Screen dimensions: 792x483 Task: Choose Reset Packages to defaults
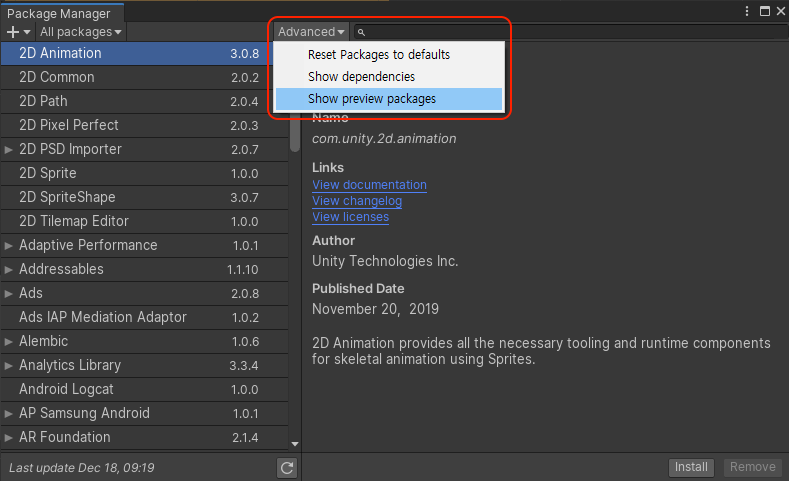[x=388, y=55]
